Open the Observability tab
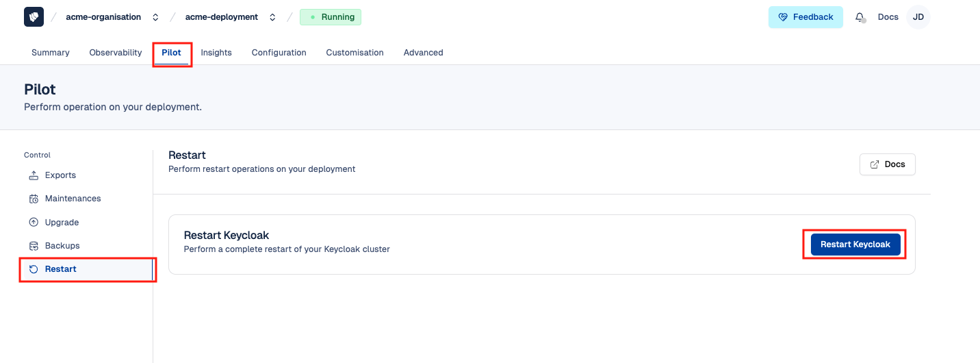The image size is (980, 363). pos(116,53)
